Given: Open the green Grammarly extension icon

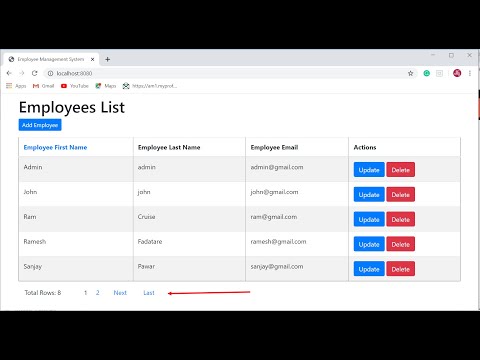Looking at the screenshot, I should [426, 73].
